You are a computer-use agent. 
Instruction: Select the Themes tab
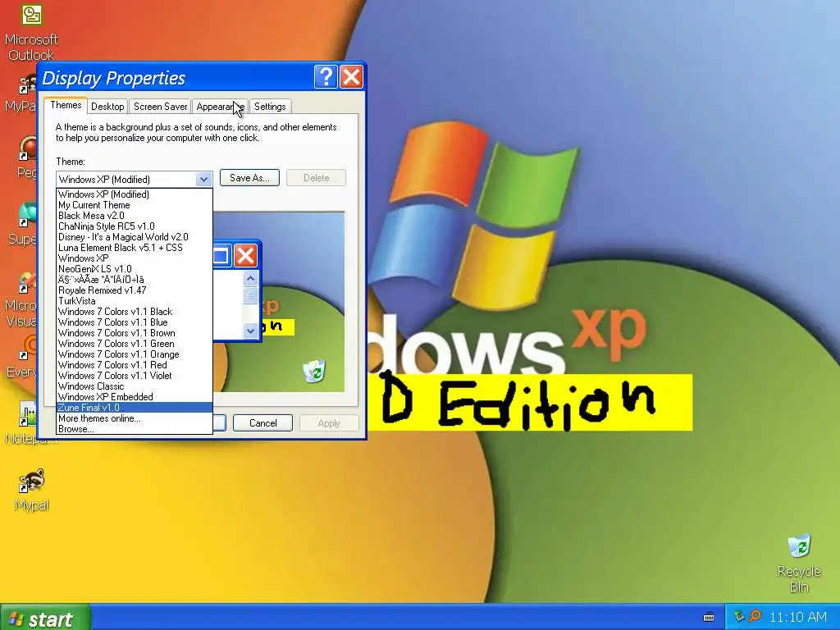[66, 105]
